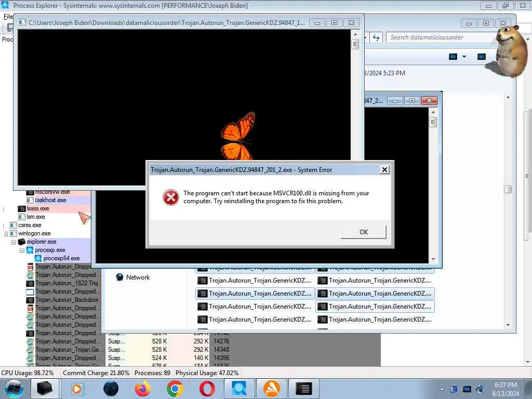Toggle the Explorer preview pane icon
Viewport: 532px width, 399px height.
pos(482,57)
